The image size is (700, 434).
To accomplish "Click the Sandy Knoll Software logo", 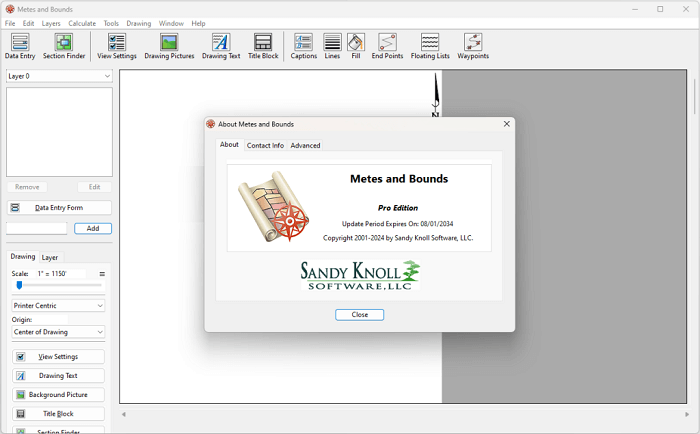I will pos(360,275).
